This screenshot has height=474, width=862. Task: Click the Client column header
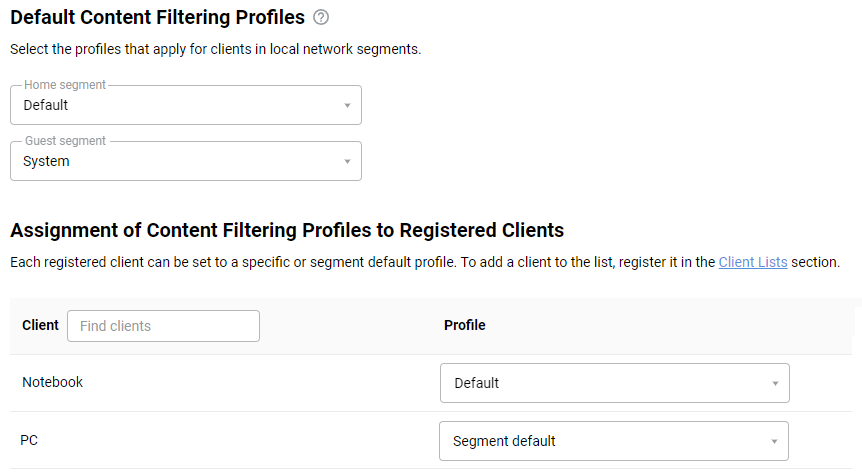[x=40, y=326]
